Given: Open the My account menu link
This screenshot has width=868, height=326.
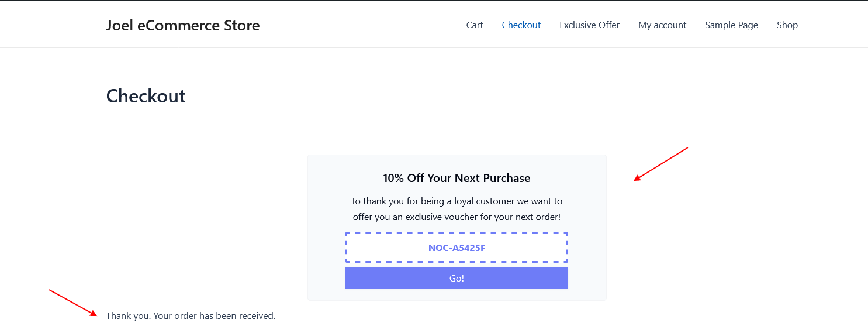Looking at the screenshot, I should tap(662, 25).
